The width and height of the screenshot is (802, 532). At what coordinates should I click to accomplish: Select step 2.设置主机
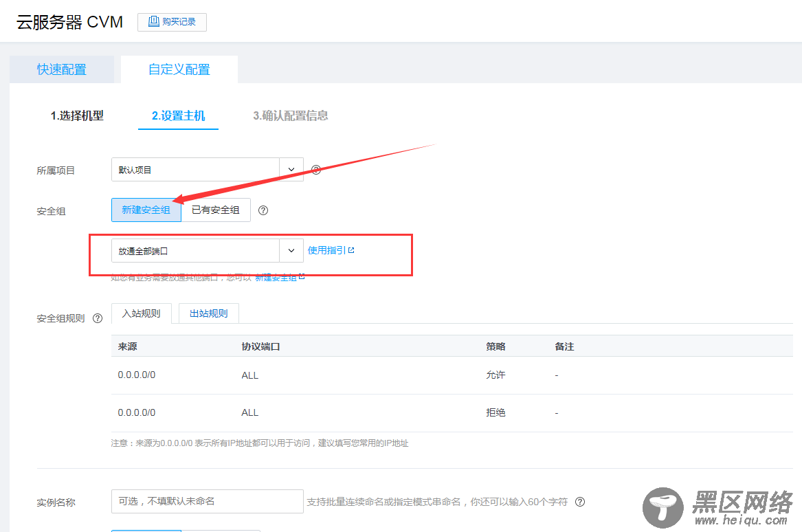pos(178,115)
